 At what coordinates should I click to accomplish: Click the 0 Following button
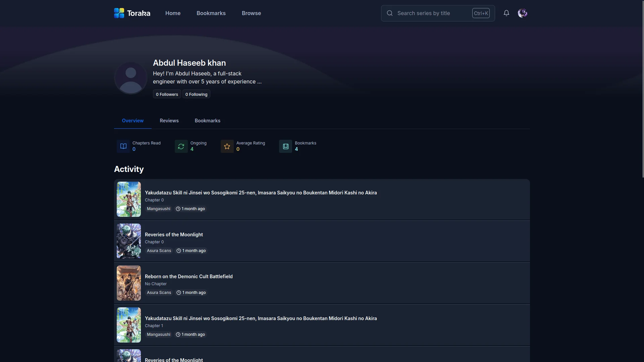tap(196, 94)
